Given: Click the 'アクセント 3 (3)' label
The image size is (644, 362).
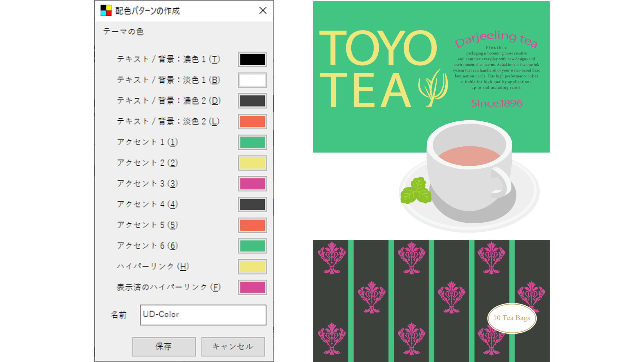Looking at the screenshot, I should pyautogui.click(x=147, y=183).
